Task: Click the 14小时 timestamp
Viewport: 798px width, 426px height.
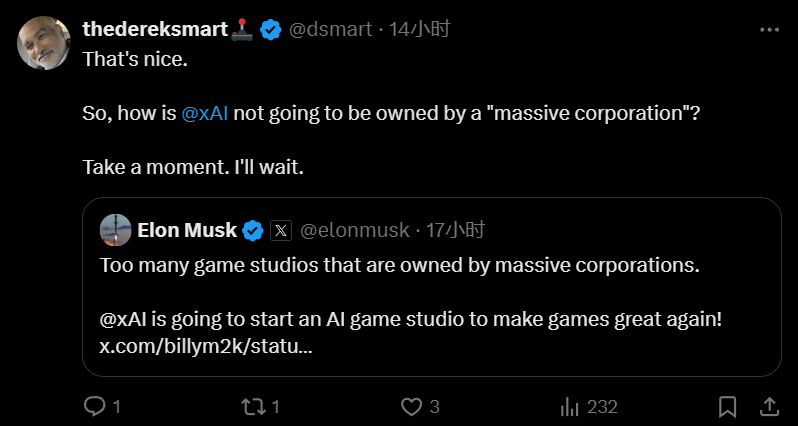Action: [x=420, y=30]
